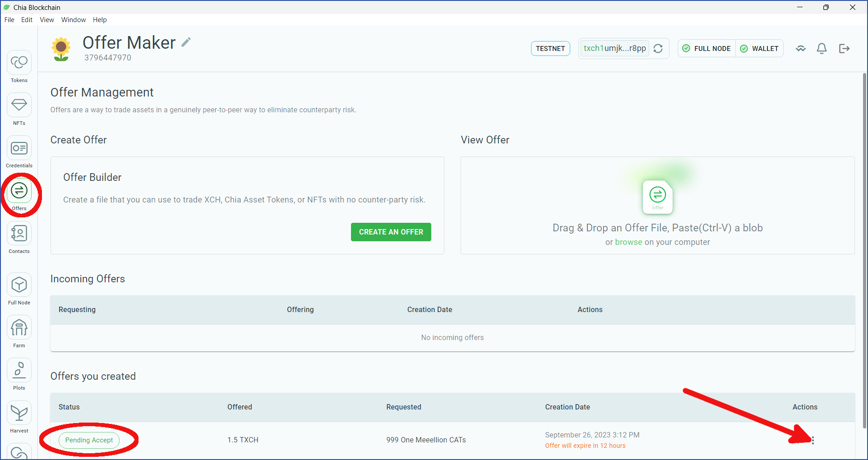Open the Contacts sidebar section
Screen dimensions: 868x460
coord(19,238)
